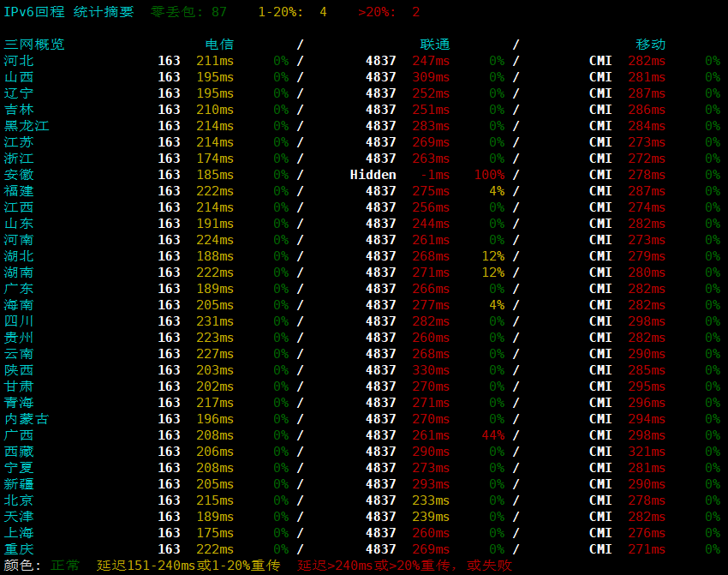This screenshot has height=575, width=728.
Task: Click the 100% loss value in 安徽 row
Action: pyautogui.click(x=489, y=175)
